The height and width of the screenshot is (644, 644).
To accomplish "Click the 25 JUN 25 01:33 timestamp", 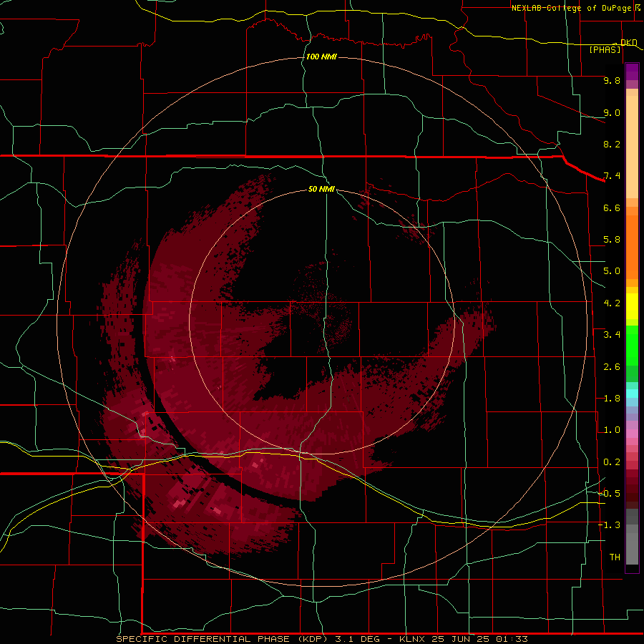I will (x=479, y=639).
